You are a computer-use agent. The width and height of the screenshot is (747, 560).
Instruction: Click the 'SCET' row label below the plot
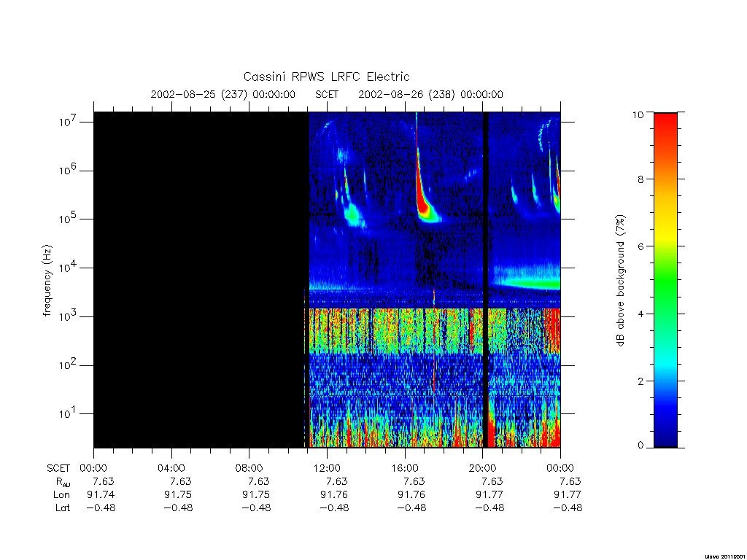(x=58, y=468)
